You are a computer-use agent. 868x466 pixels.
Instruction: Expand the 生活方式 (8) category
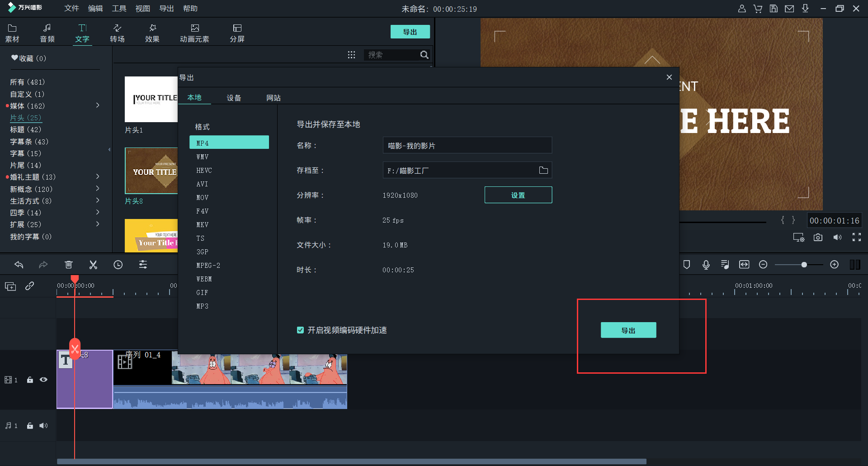[x=98, y=200]
